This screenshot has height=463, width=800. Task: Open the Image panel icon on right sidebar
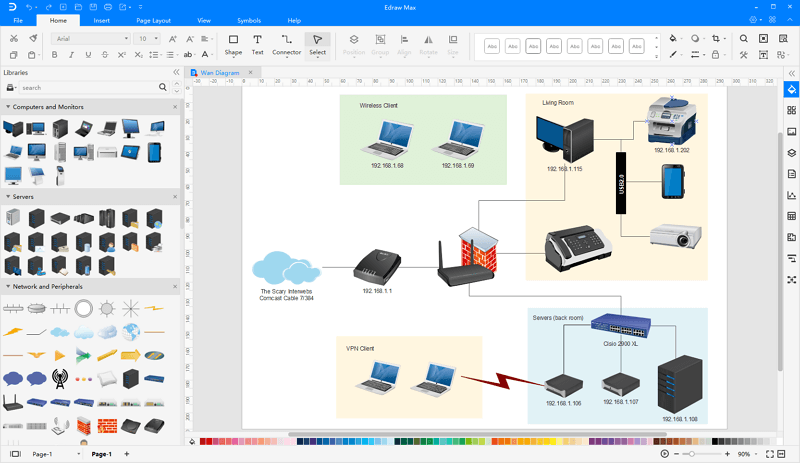click(x=791, y=131)
